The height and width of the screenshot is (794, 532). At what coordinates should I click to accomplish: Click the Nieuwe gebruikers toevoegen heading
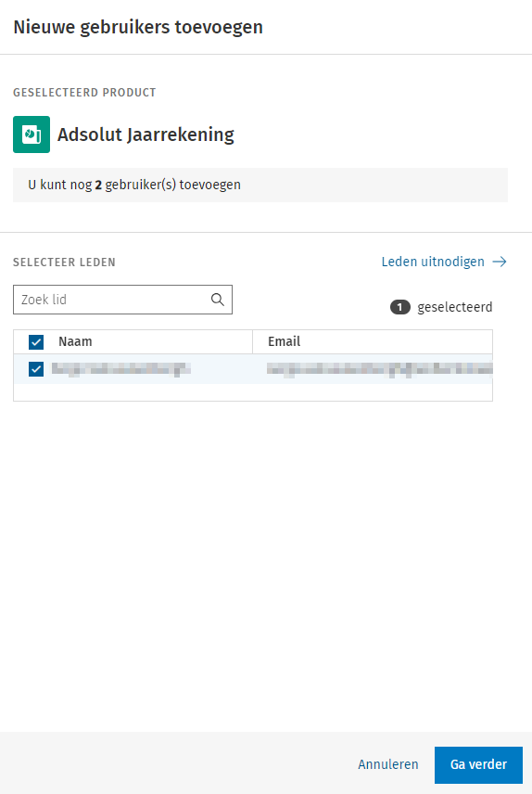pyautogui.click(x=138, y=27)
